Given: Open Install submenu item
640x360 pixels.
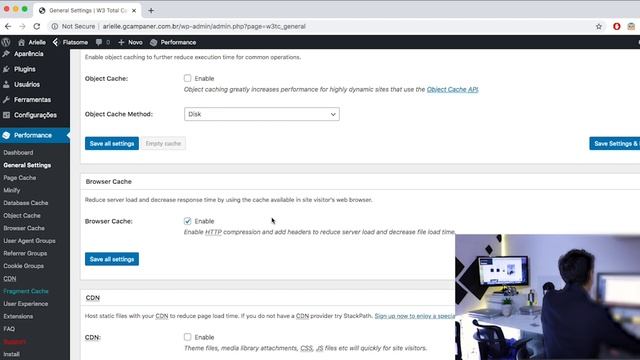Looking at the screenshot, I should tap(11, 354).
